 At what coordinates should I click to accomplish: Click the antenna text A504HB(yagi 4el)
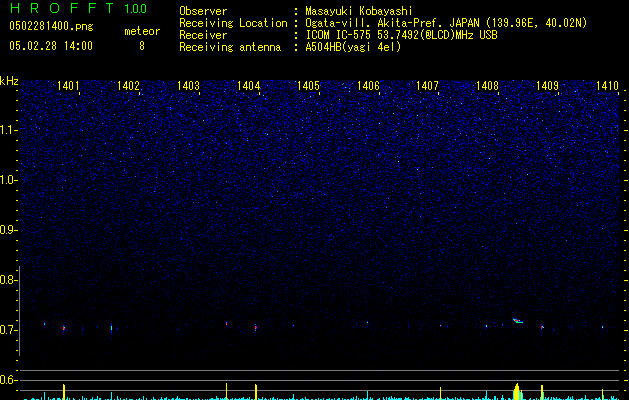coord(353,47)
